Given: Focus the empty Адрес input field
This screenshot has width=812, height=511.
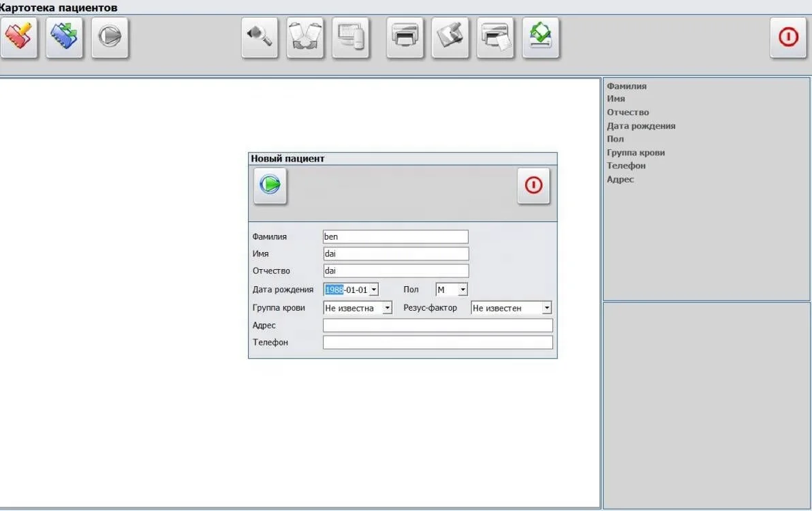Looking at the screenshot, I should (437, 326).
